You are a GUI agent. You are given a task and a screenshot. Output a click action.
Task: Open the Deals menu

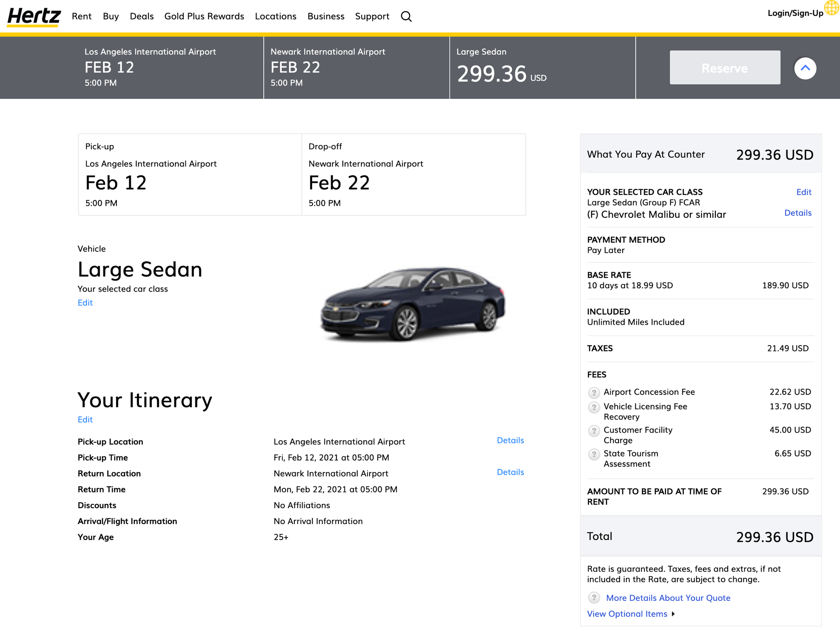142,16
